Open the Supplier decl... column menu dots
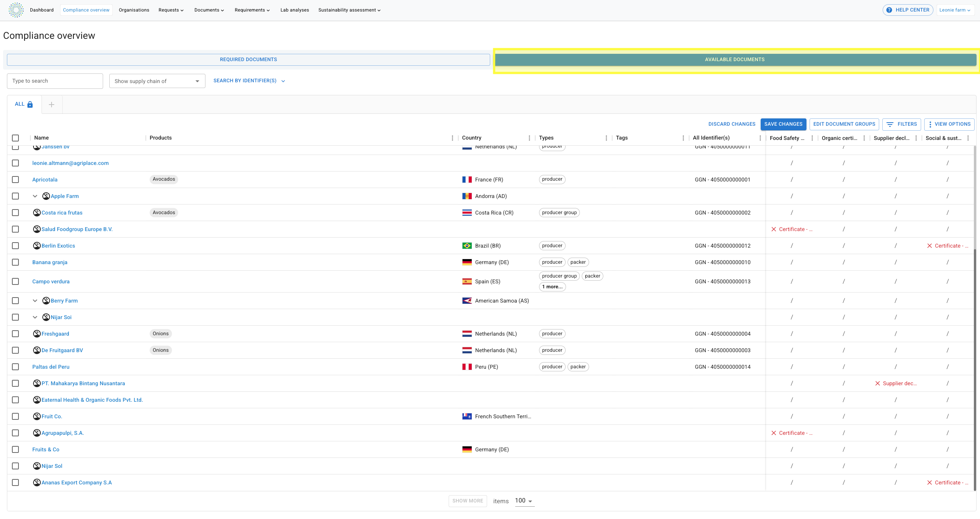This screenshot has height=519, width=980. pyautogui.click(x=916, y=138)
